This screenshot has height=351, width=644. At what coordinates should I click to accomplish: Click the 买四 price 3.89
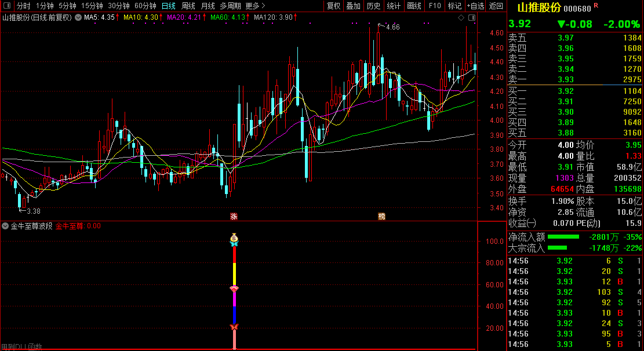click(566, 122)
